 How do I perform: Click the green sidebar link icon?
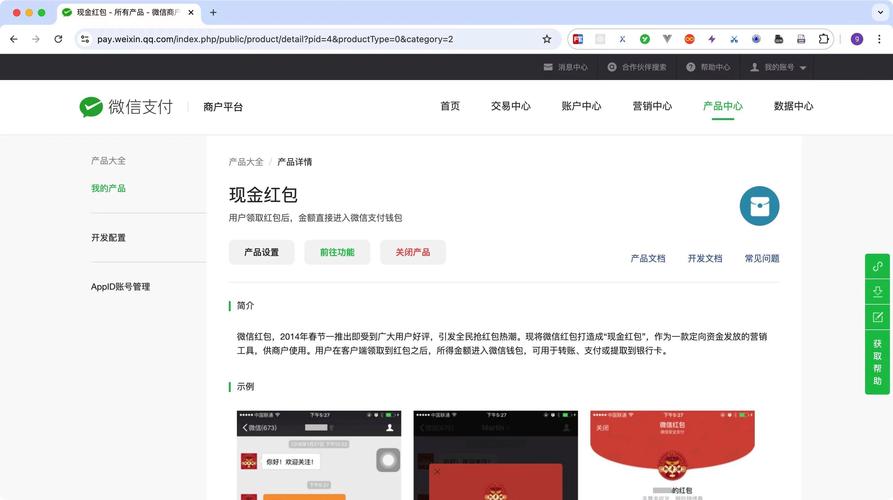(877, 266)
